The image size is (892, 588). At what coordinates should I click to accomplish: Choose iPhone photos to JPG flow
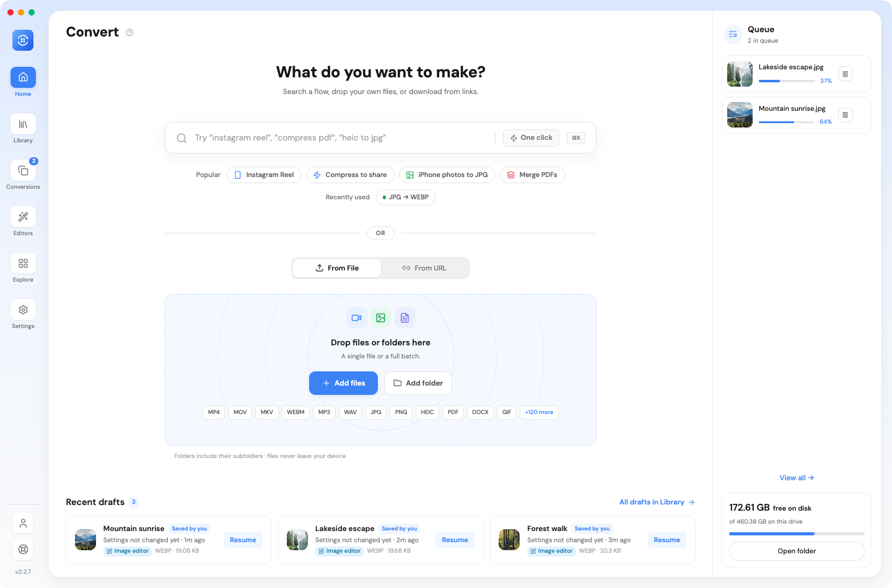click(x=447, y=175)
